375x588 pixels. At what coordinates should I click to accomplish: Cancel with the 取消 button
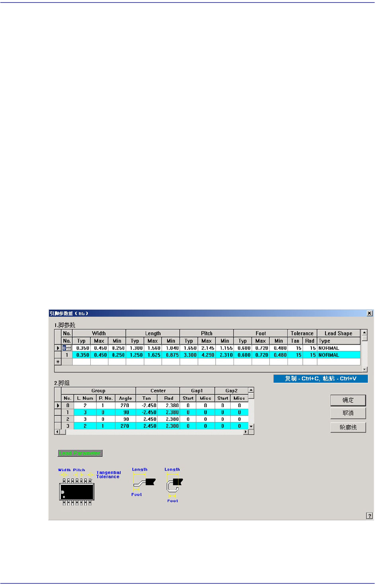point(348,413)
